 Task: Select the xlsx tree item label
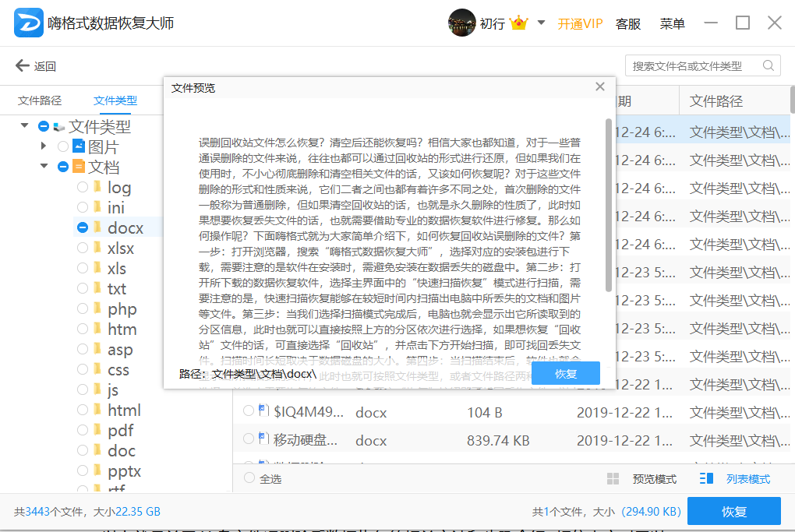click(121, 248)
